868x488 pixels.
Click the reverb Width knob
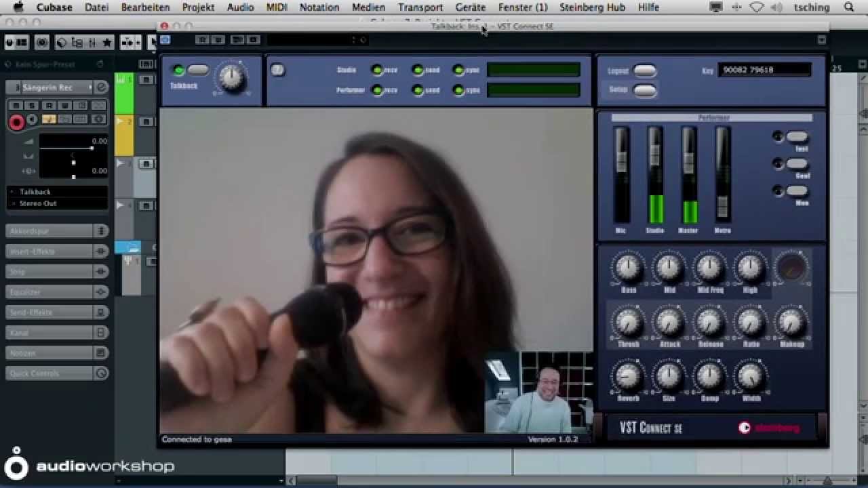[x=750, y=375]
